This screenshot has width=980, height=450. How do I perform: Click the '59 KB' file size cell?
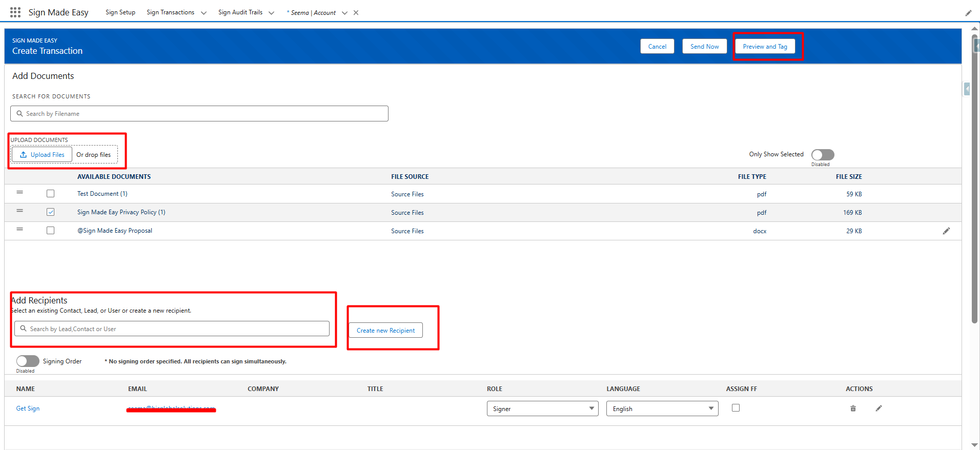[854, 194]
